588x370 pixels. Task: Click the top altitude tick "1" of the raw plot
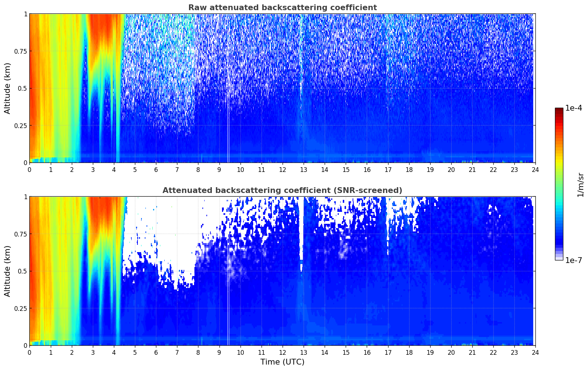pos(25,14)
